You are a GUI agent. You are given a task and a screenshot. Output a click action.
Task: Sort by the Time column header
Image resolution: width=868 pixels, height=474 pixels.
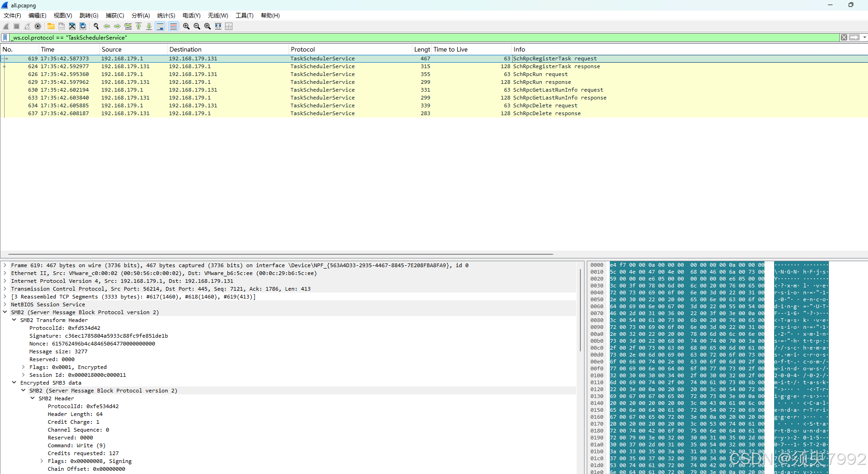69,49
